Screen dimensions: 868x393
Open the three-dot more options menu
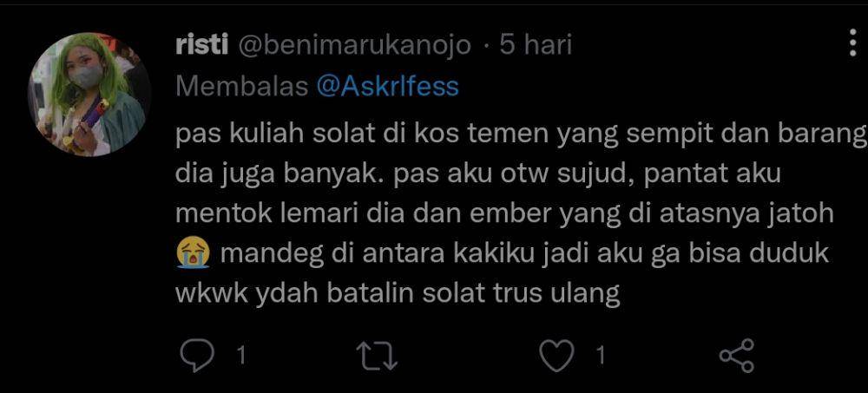pos(853,44)
